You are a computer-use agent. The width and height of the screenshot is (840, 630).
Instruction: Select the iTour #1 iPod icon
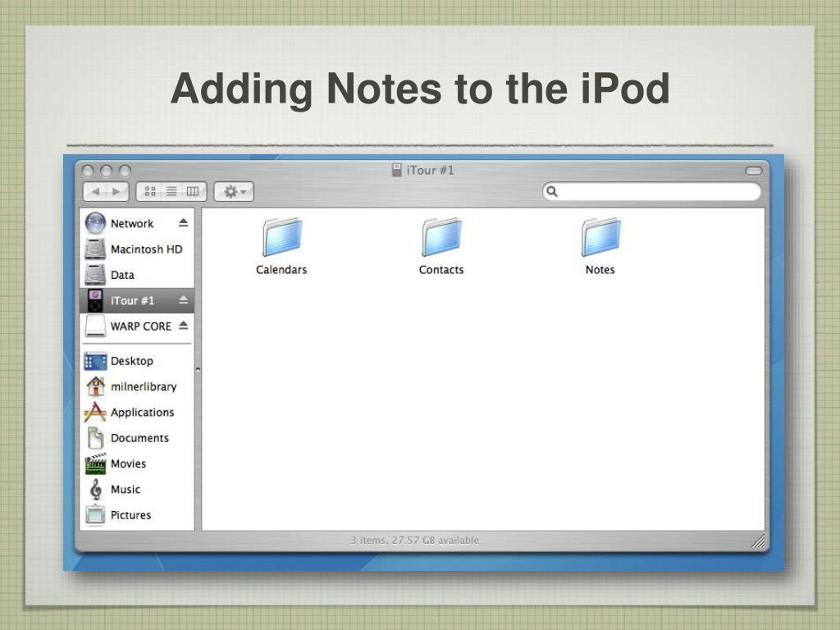(x=95, y=300)
